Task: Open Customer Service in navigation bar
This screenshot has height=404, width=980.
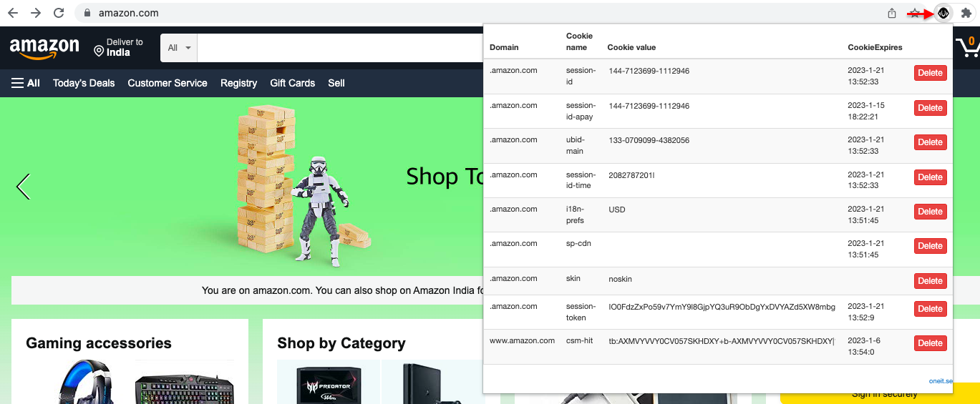Action: click(168, 83)
